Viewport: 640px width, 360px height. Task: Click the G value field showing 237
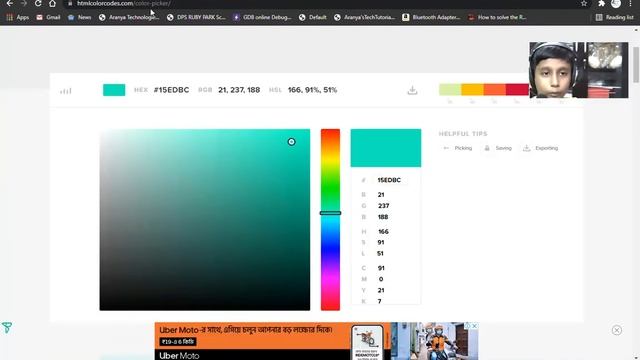(383, 206)
